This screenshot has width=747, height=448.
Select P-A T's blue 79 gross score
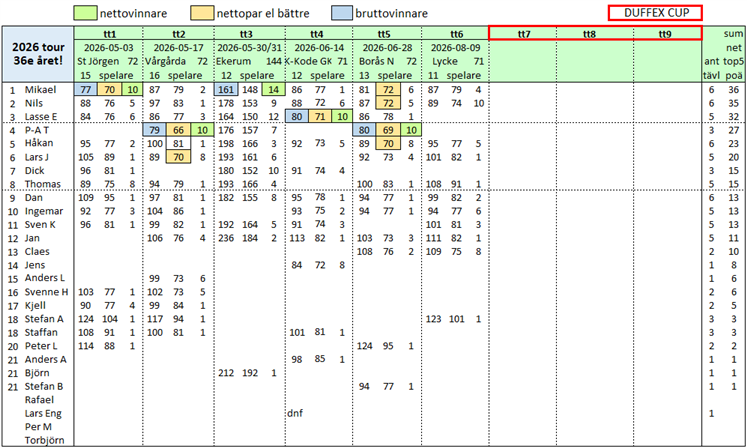(x=154, y=130)
